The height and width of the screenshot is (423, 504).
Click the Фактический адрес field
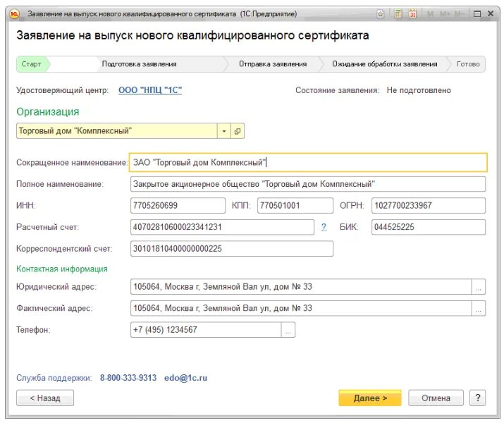(x=301, y=308)
